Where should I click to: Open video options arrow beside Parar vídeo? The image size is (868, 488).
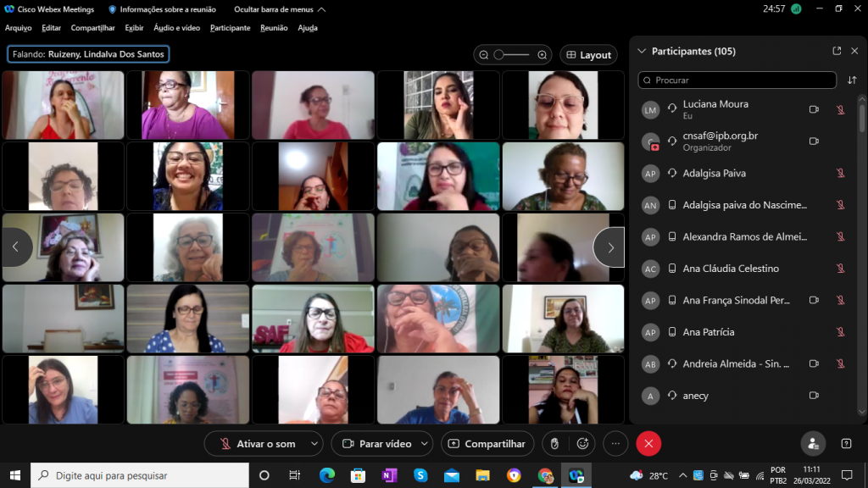(x=424, y=443)
